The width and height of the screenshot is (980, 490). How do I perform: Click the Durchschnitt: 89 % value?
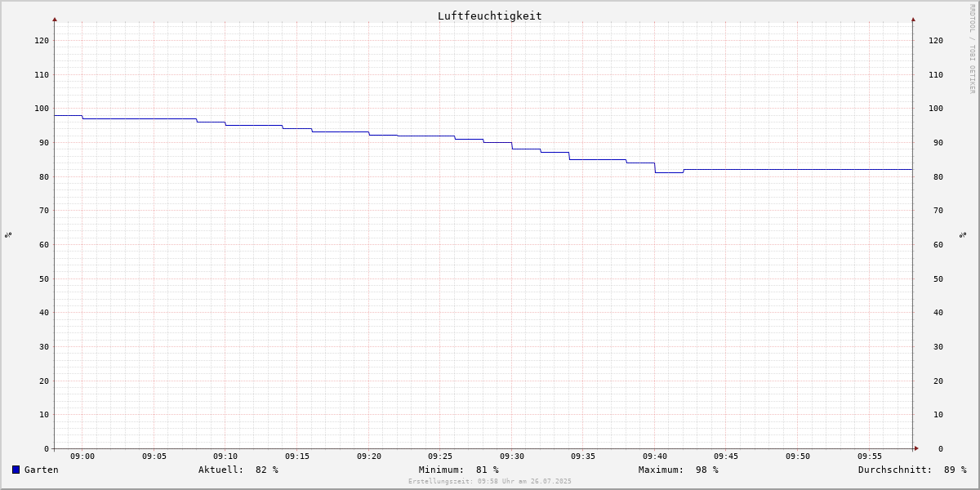912,470
